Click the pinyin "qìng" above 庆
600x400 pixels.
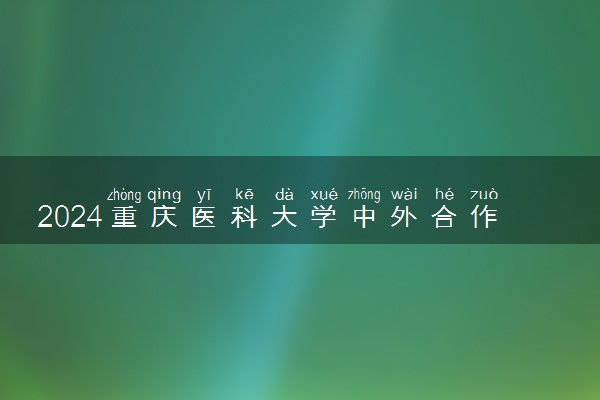164,195
